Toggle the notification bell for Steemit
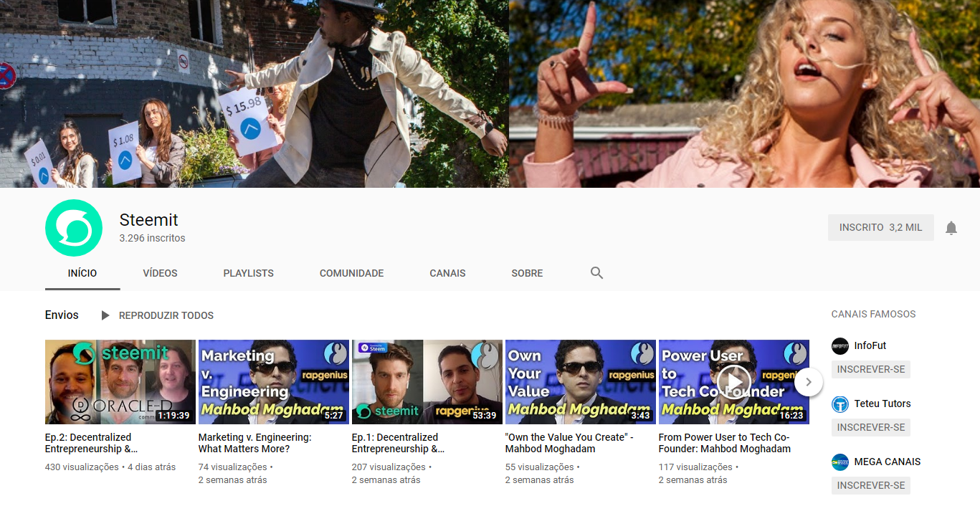 click(951, 228)
